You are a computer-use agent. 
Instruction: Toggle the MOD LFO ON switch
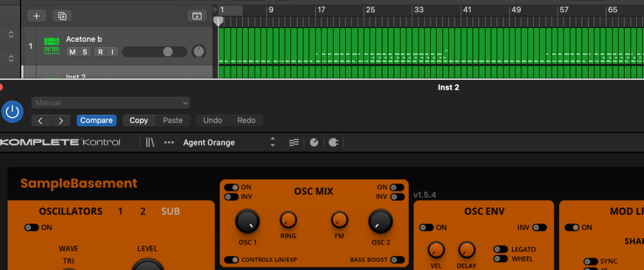click(572, 227)
